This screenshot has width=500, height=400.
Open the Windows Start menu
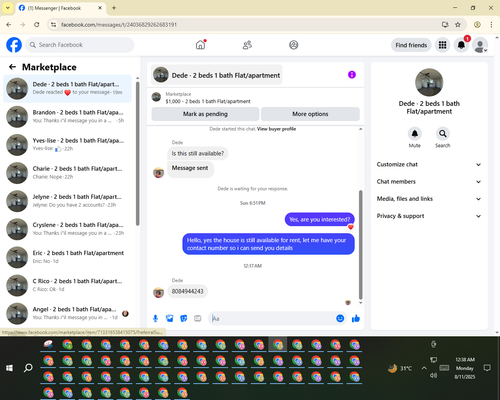click(9, 368)
